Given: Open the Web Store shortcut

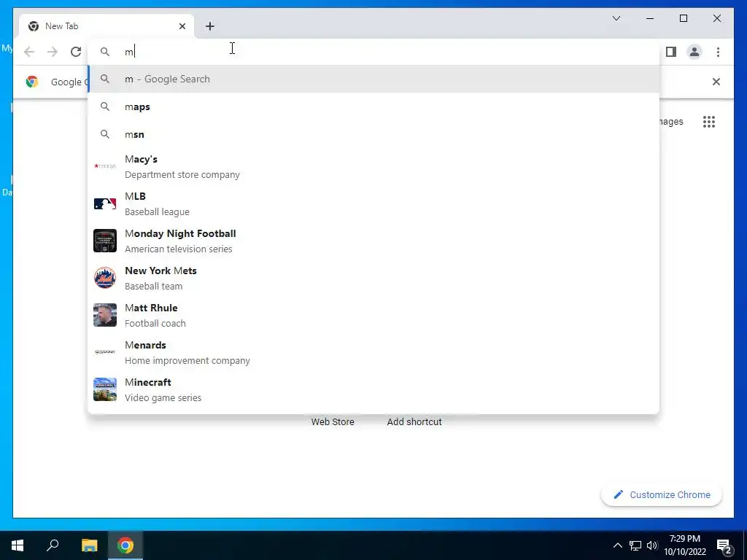Looking at the screenshot, I should [333, 422].
